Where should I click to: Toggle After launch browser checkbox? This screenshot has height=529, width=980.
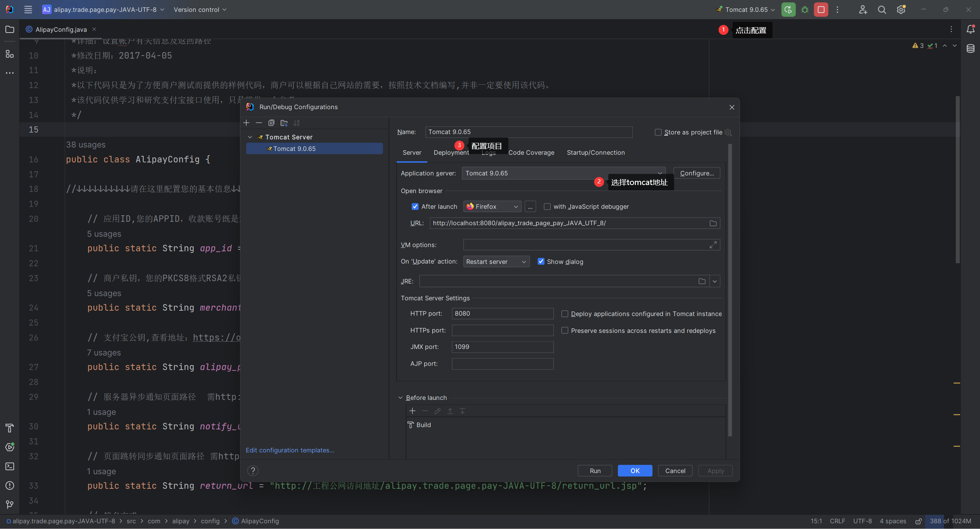415,206
